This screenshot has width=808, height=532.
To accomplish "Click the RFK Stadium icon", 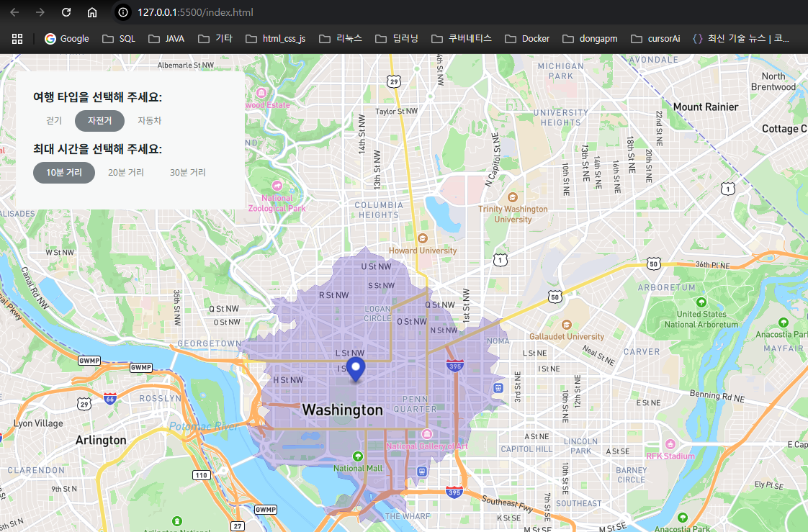I will pos(670,444).
